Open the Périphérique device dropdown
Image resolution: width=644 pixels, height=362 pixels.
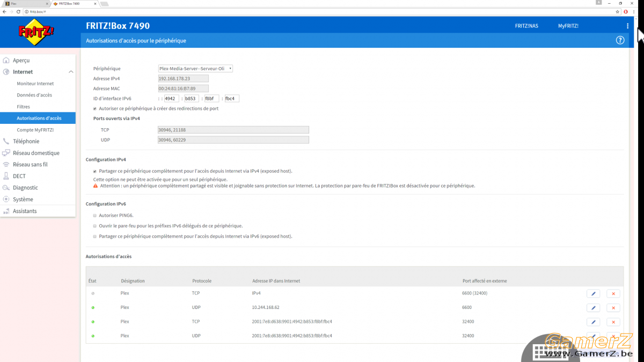(195, 69)
